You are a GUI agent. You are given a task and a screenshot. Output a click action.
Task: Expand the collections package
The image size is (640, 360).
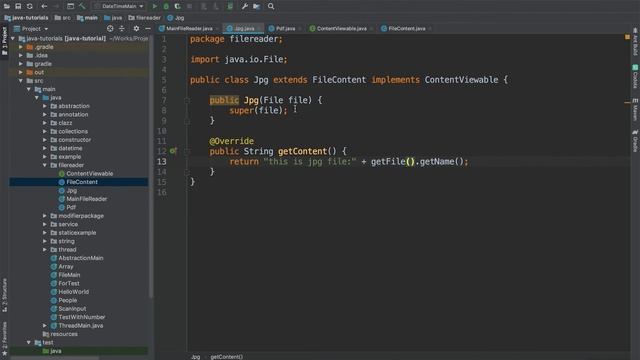point(45,131)
